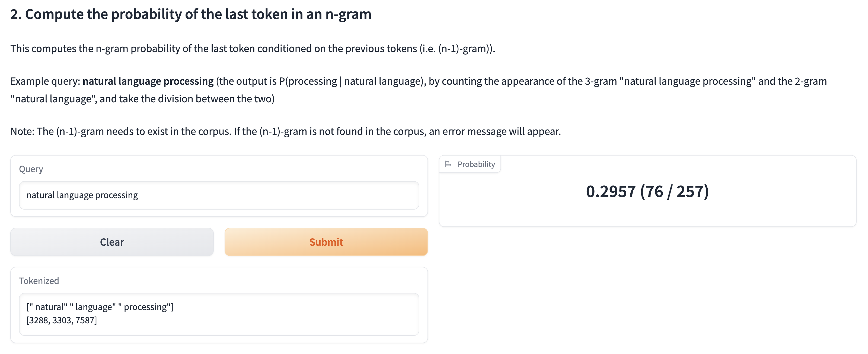Click the (76 / 257) count fraction

coord(674,191)
